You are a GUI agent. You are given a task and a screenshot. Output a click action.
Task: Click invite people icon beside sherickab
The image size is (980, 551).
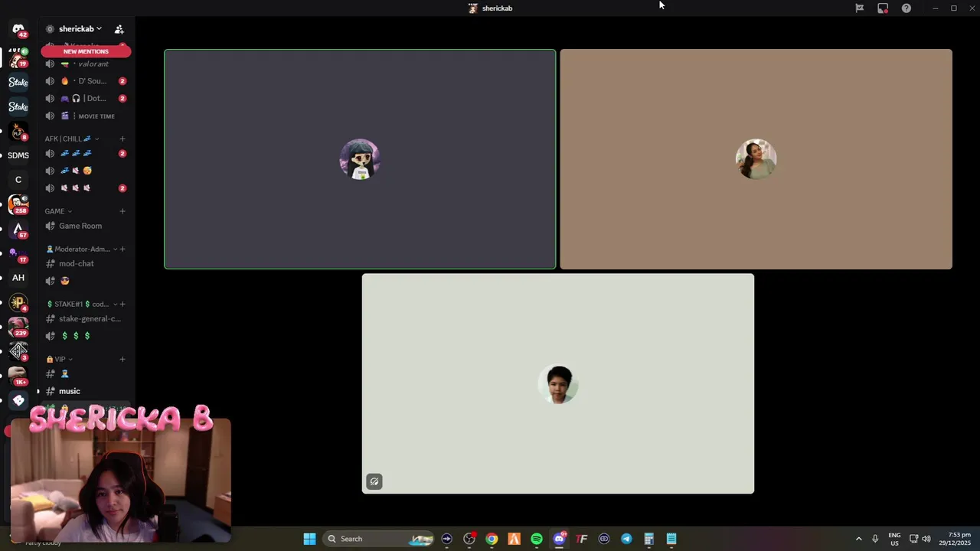pyautogui.click(x=119, y=29)
